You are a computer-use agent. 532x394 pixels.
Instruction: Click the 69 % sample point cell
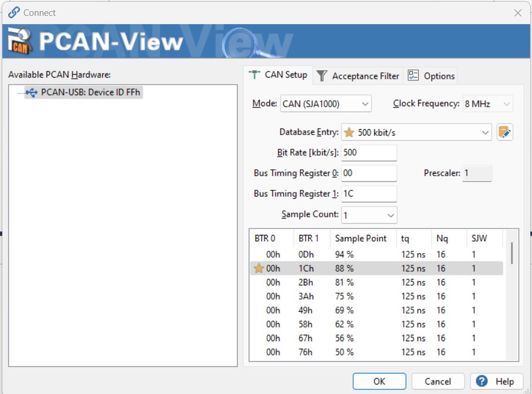tap(344, 310)
